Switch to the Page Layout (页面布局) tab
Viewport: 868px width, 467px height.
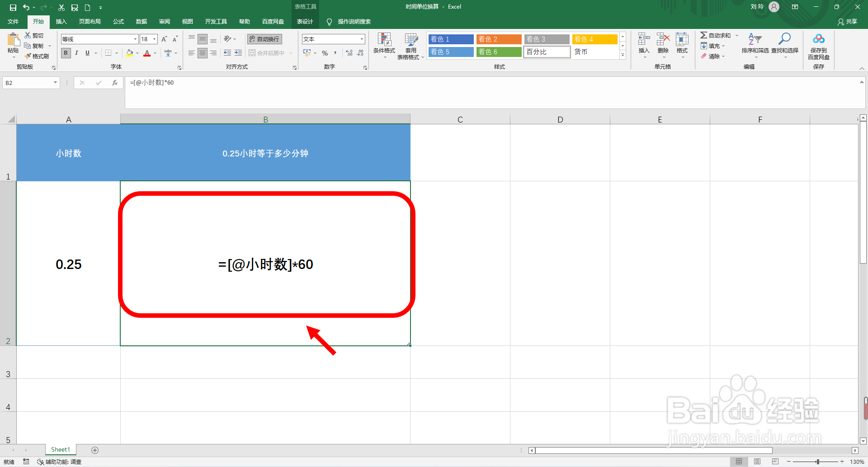90,22
